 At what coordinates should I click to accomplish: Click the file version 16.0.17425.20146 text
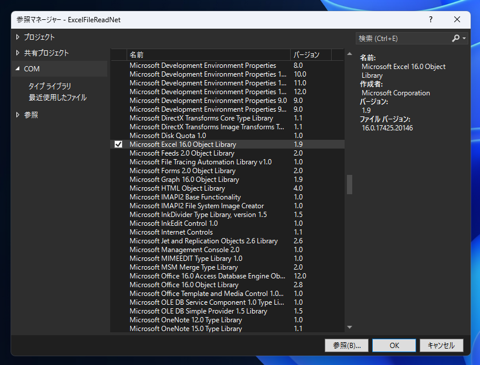387,128
